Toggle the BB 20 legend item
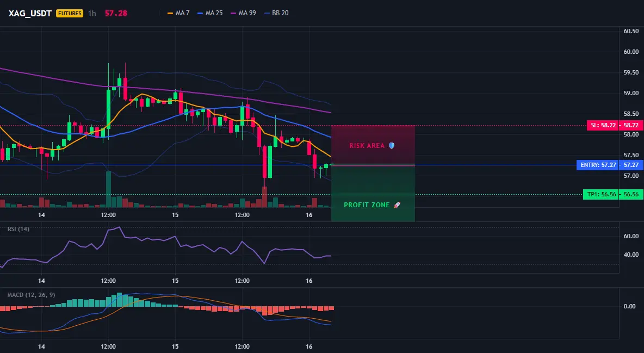The width and height of the screenshot is (644, 353). pos(277,13)
